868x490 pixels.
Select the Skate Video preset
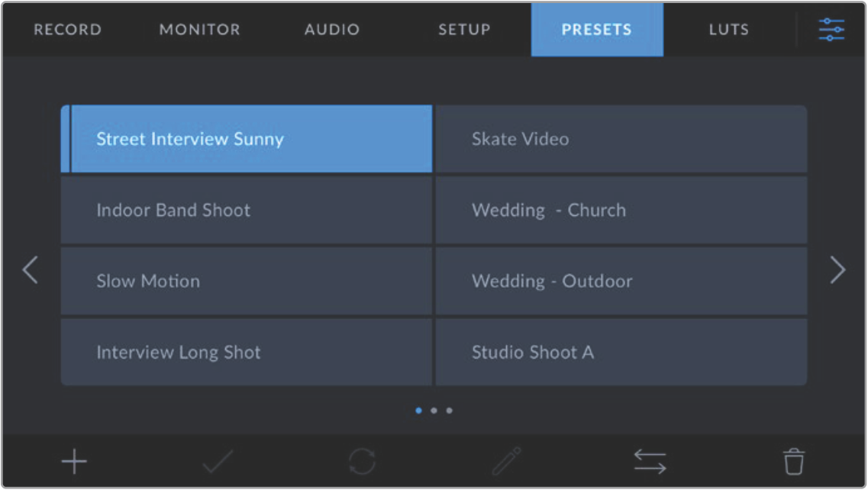pos(621,139)
